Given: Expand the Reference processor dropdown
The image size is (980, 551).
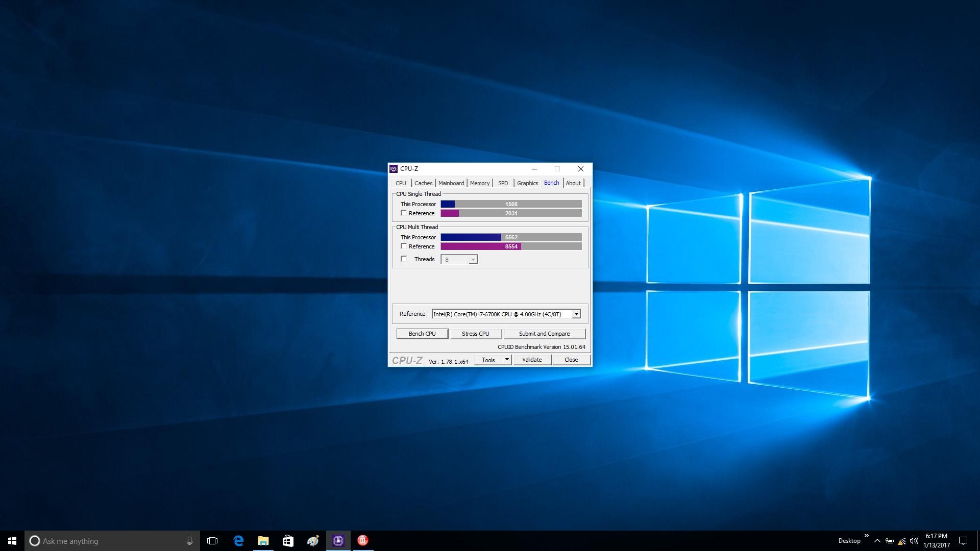Looking at the screenshot, I should (x=576, y=314).
